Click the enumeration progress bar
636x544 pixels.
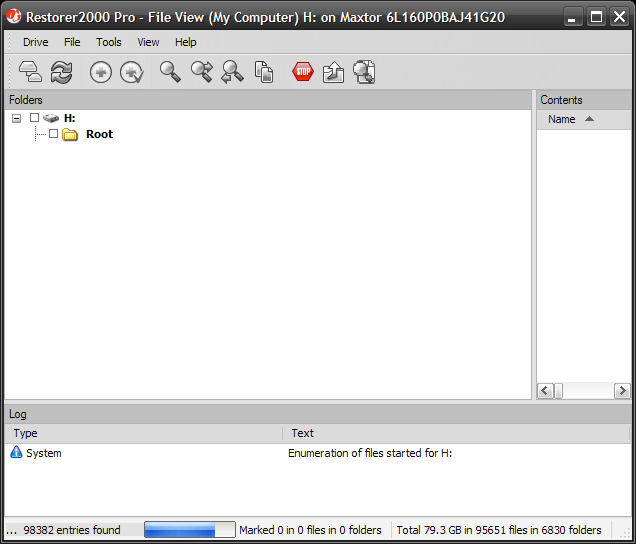tap(189, 530)
